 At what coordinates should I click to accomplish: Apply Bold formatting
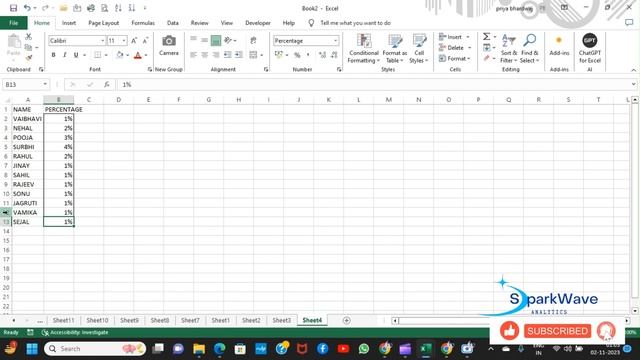pos(53,55)
